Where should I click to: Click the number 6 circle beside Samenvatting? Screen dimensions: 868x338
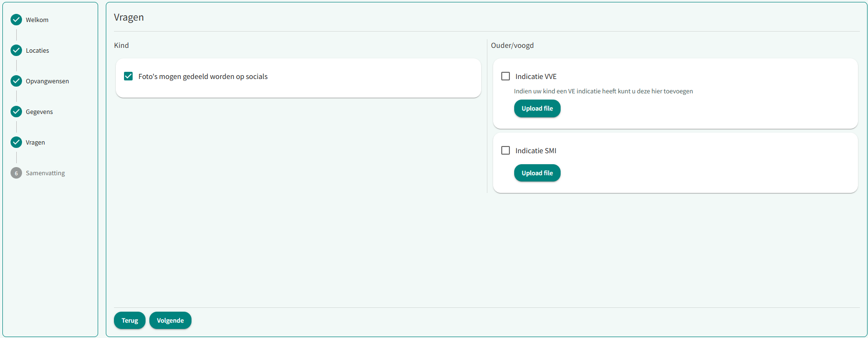click(x=16, y=173)
